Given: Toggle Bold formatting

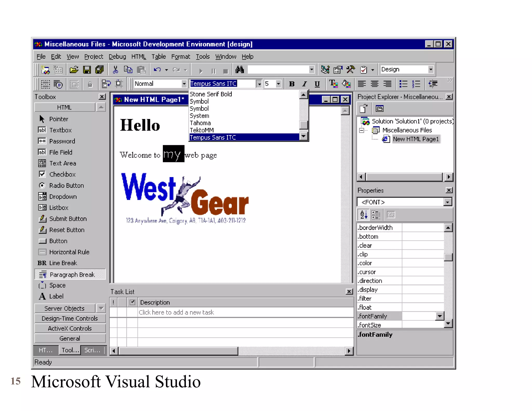Looking at the screenshot, I should 292,84.
